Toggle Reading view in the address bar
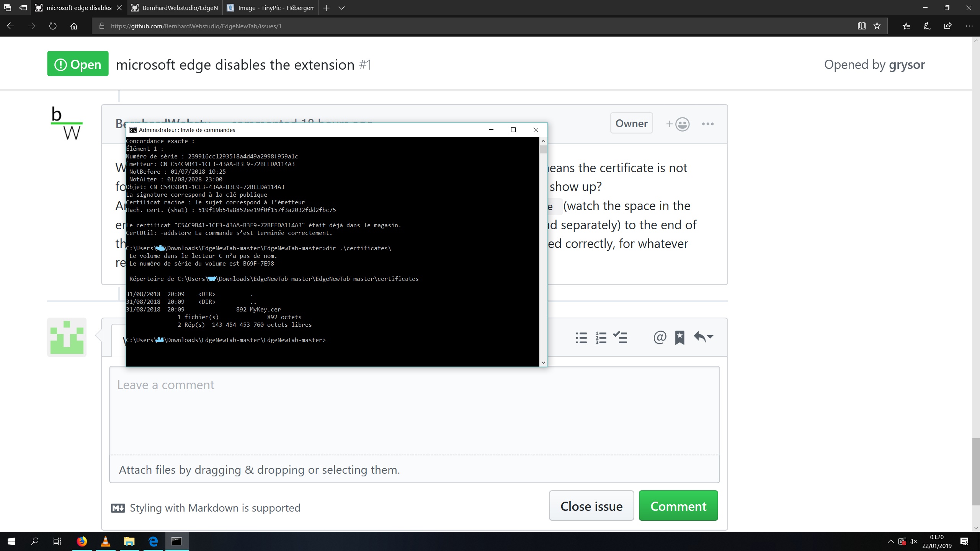The width and height of the screenshot is (980, 551). point(861,26)
